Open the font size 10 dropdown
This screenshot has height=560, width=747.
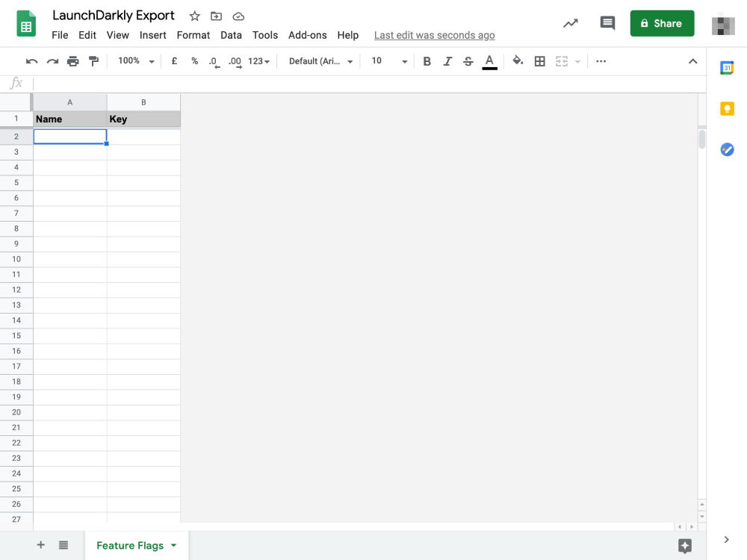pos(389,61)
